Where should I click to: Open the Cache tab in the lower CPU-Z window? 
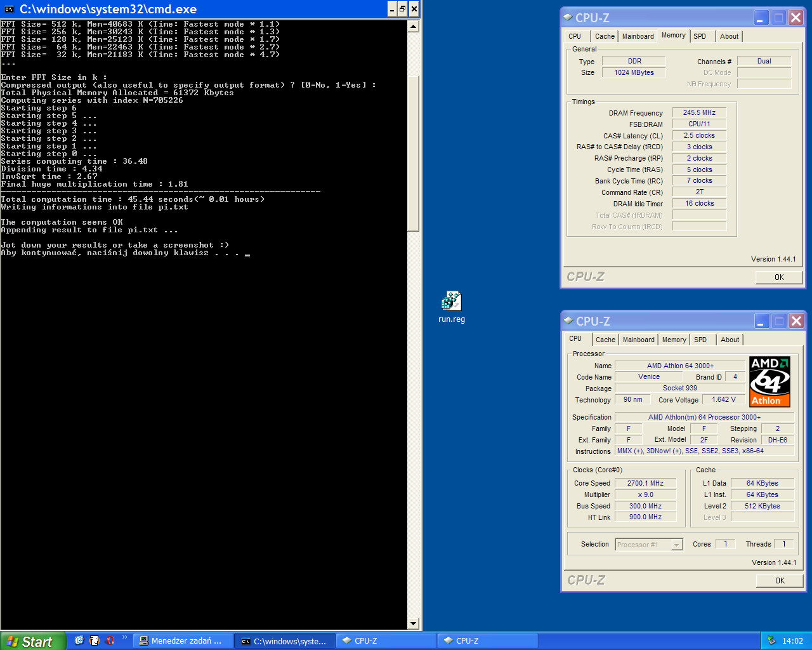[x=605, y=340]
